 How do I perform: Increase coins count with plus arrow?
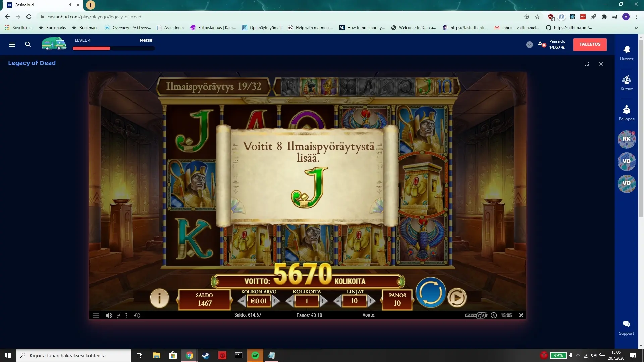tap(323, 301)
